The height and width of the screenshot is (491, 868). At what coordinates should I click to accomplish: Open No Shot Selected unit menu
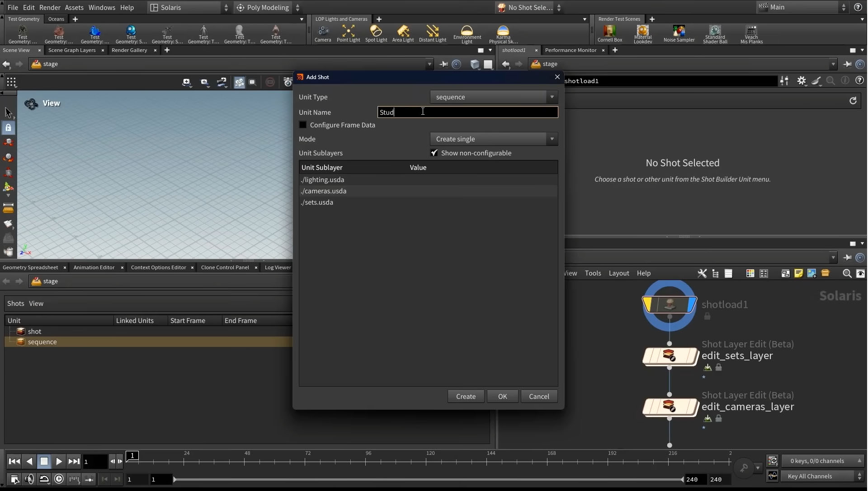click(x=529, y=7)
